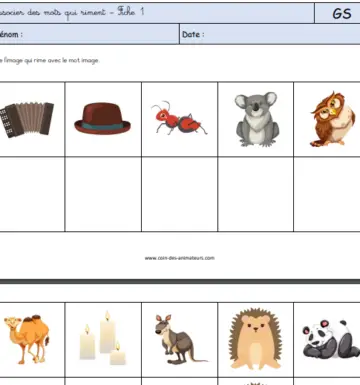Click the accordion picture
This screenshot has height=385, width=360.
(27, 119)
